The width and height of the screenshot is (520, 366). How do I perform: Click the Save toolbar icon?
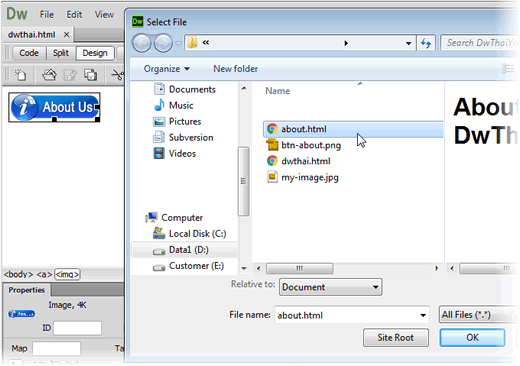point(70,75)
